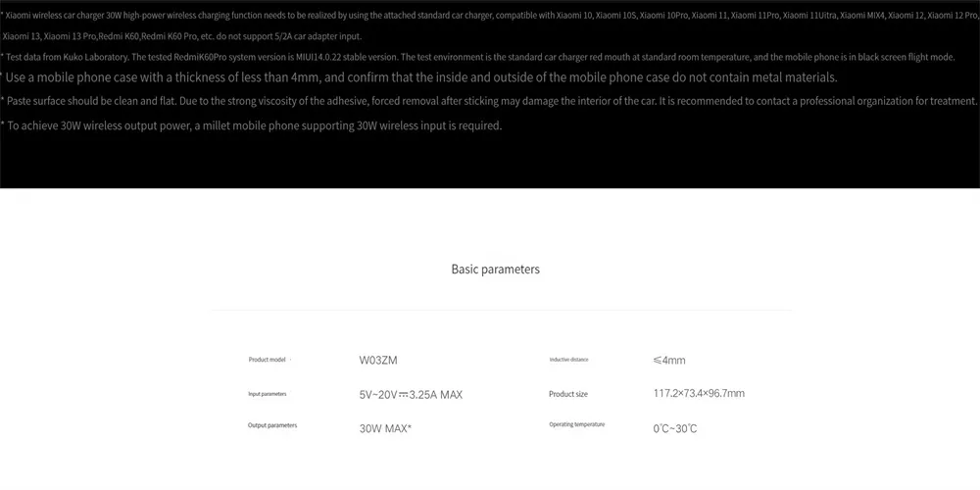Click the ≤4mm distance value
Viewport: 980px width, 490px height.
[669, 361]
